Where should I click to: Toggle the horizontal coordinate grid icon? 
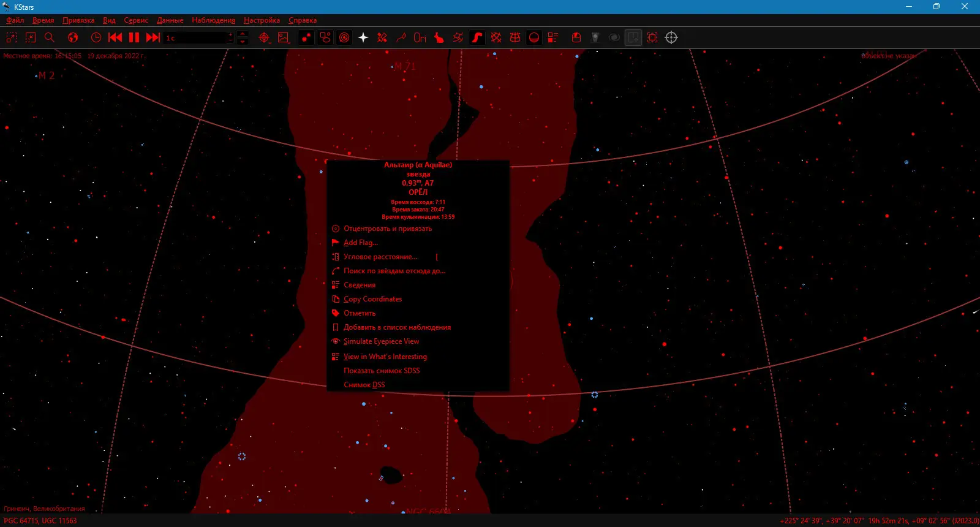[515, 37]
